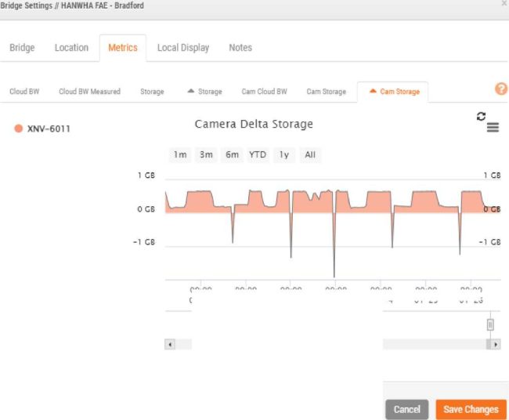Set chart range to 1m
Viewport: 509px width, 420px height.
pos(180,154)
